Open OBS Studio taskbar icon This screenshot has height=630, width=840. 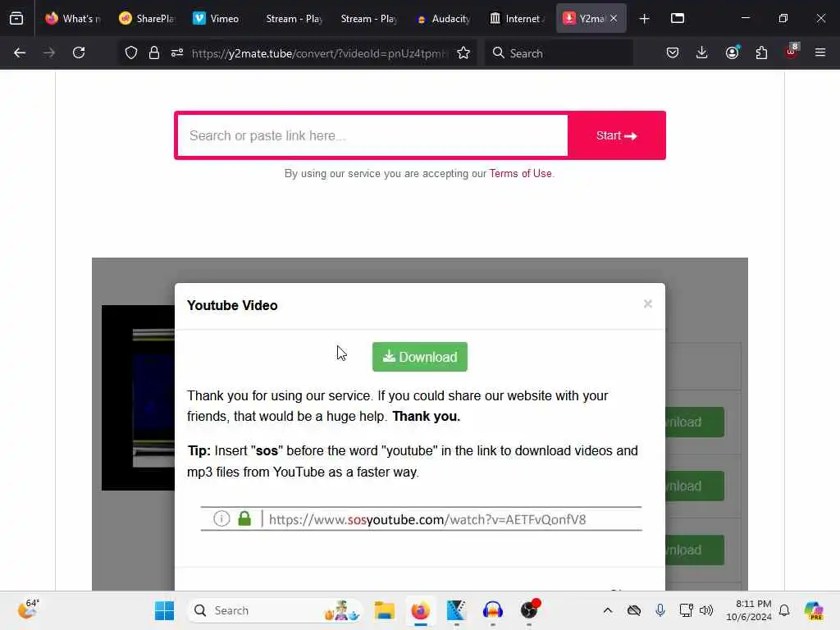[529, 610]
